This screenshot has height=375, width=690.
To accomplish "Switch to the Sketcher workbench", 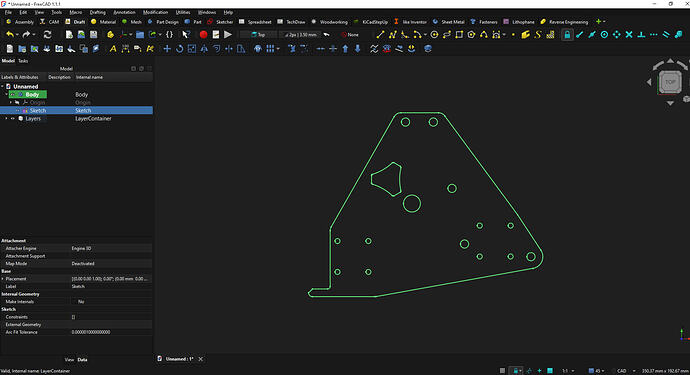I will click(220, 22).
